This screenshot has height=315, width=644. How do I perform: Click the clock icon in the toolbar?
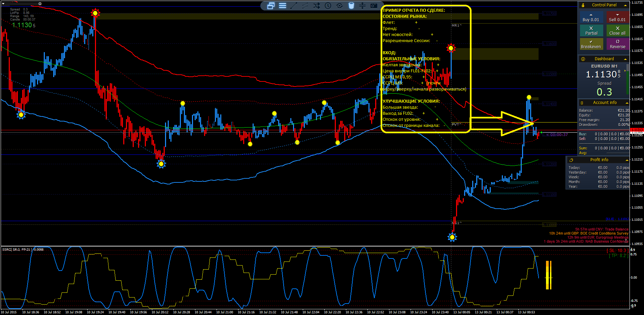pyautogui.click(x=328, y=6)
